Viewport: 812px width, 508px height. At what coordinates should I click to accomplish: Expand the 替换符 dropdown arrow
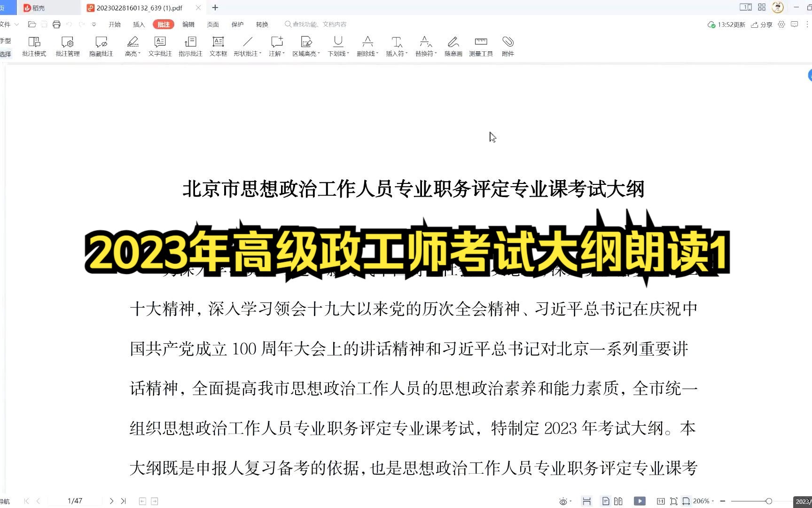coord(436,54)
